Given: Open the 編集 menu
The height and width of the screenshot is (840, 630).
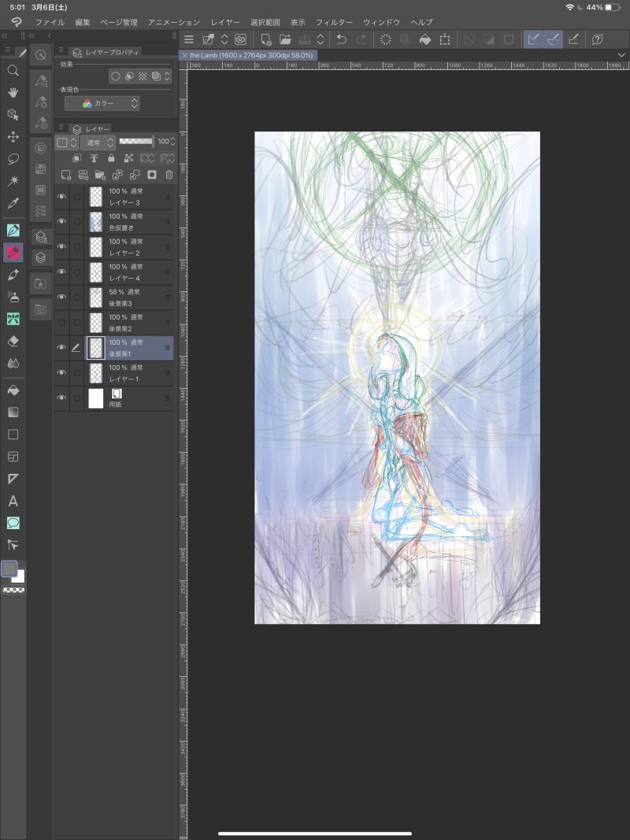Looking at the screenshot, I should tap(83, 22).
